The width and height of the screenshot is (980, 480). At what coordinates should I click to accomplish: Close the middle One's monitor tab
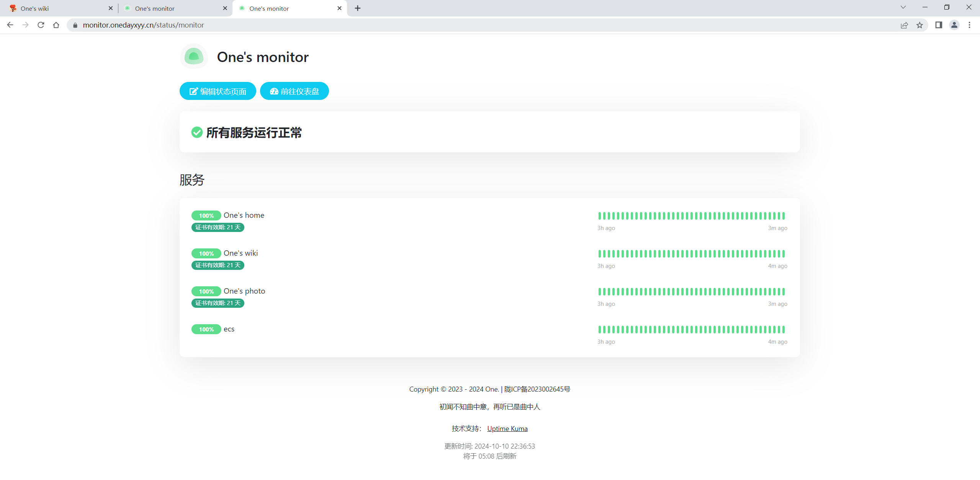(x=225, y=8)
